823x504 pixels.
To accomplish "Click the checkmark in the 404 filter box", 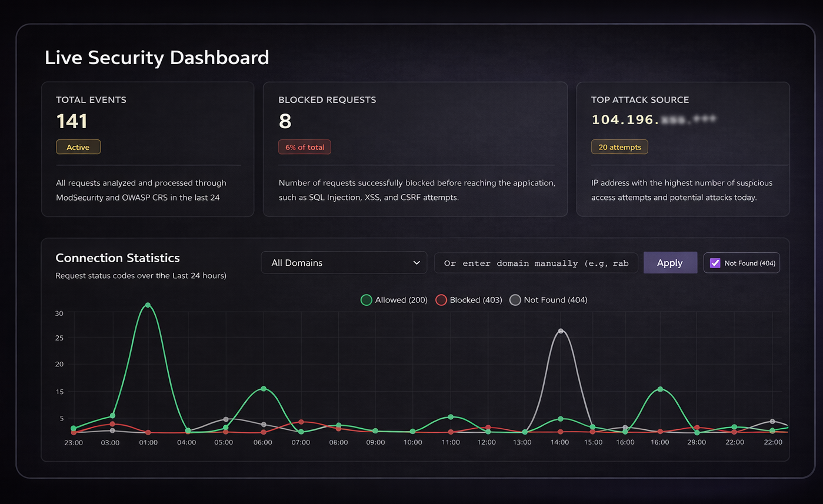I will 715,262.
